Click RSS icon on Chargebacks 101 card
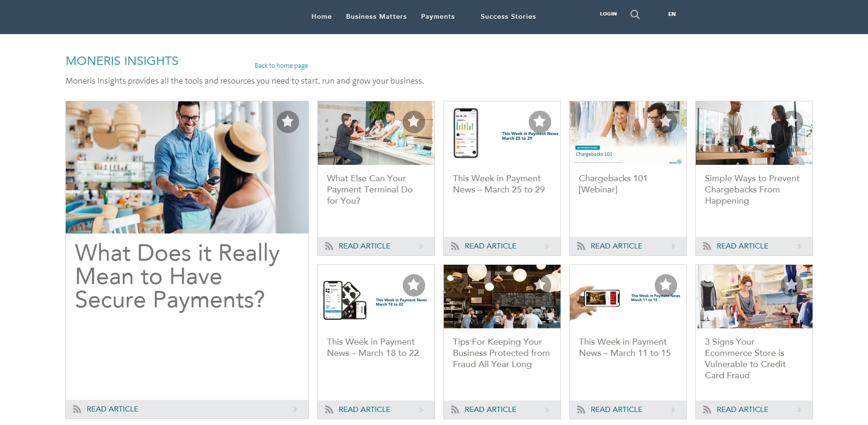The height and width of the screenshot is (425, 868). point(581,246)
